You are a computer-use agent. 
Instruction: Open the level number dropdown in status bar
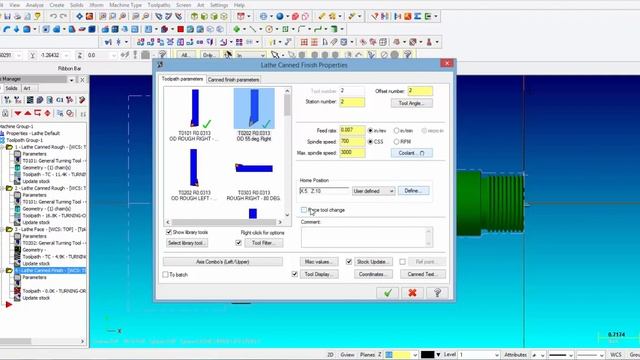pyautogui.click(x=497, y=355)
